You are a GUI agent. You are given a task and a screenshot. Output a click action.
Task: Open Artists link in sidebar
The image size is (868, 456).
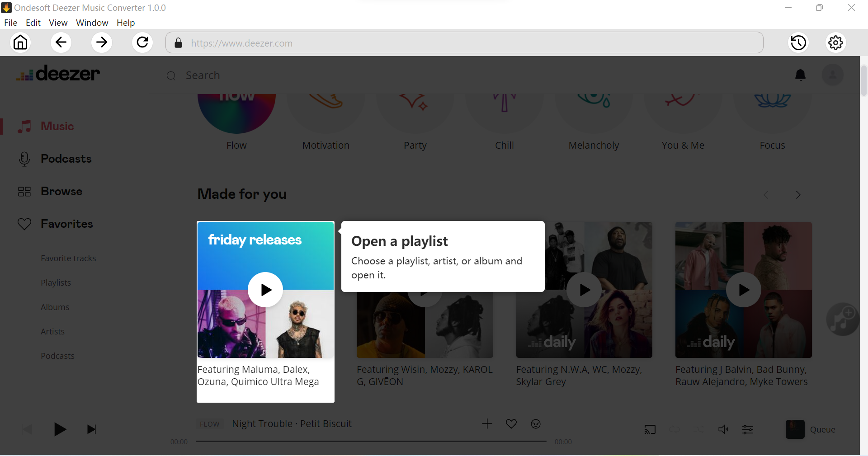52,331
